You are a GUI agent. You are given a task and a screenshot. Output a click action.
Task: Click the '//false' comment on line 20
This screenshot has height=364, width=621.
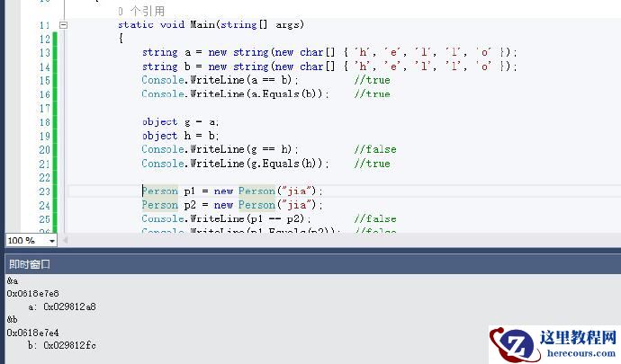click(375, 149)
